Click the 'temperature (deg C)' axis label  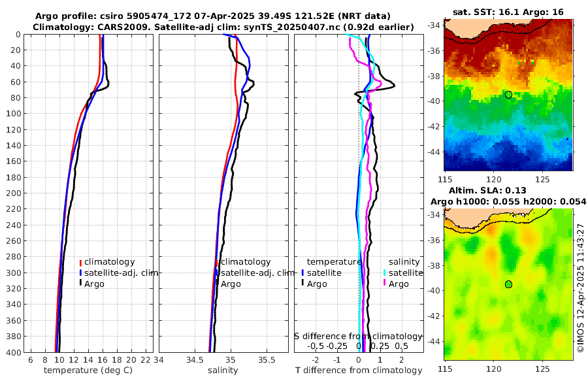(x=88, y=371)
